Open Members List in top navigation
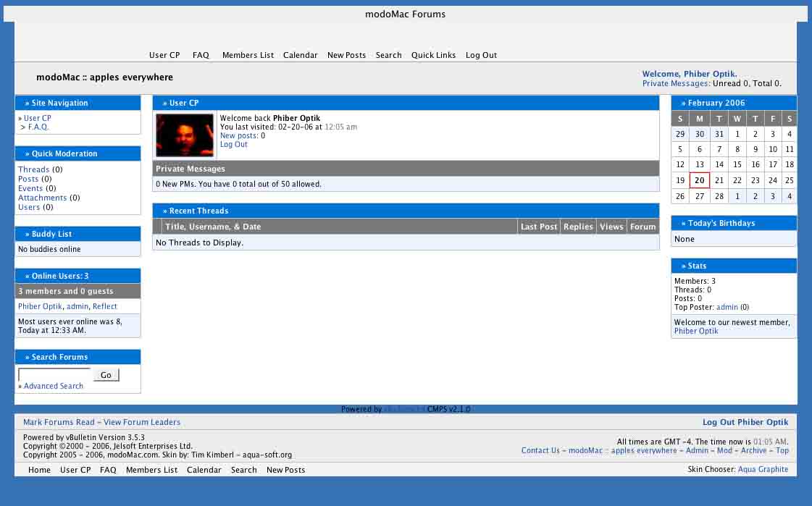Screen dimensions: 812x506 coord(248,55)
